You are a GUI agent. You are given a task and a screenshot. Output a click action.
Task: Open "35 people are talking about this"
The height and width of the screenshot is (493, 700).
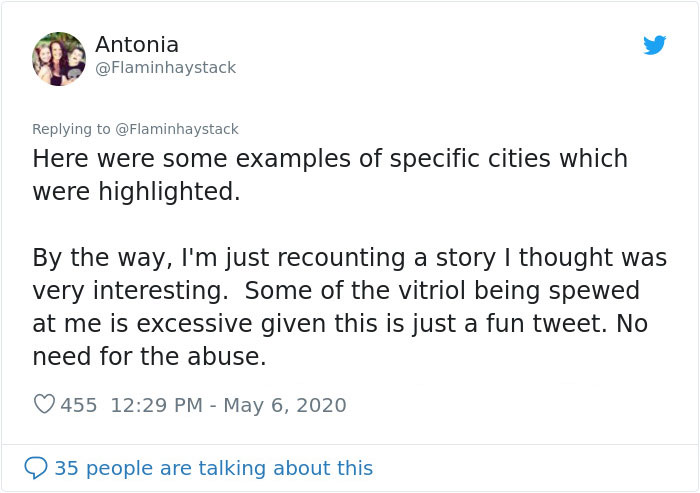point(213,467)
